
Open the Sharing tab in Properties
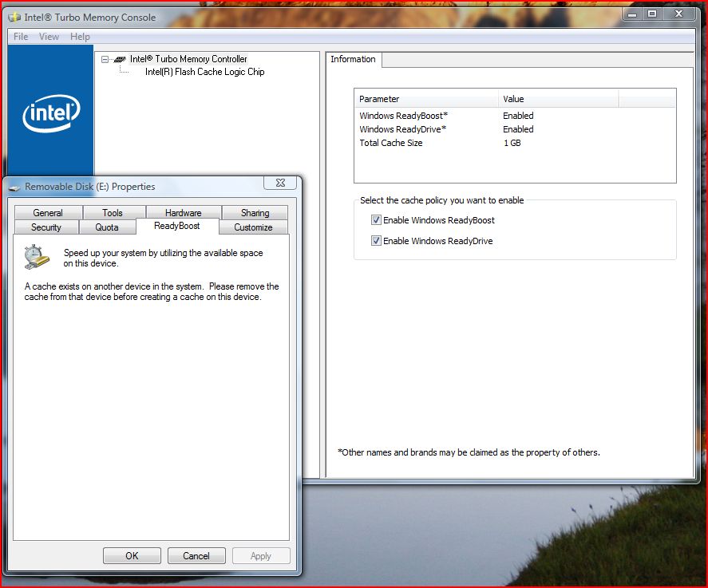click(255, 212)
